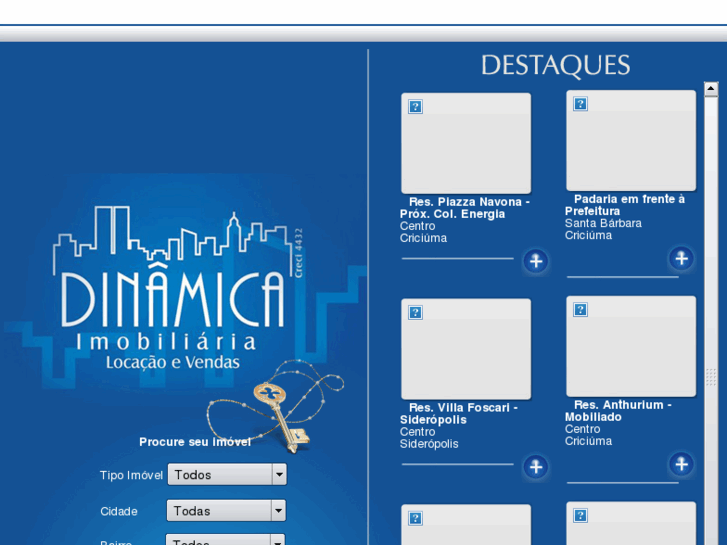The height and width of the screenshot is (545, 727).
Task: Click the Padaria em frente à Prefeitura title
Action: 625,205
